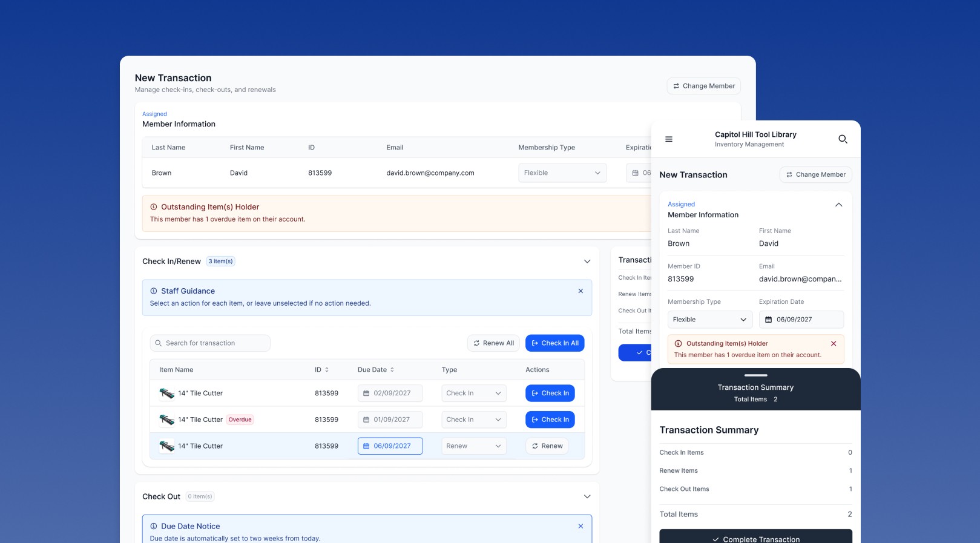Open calendar for 01/09/2027 due date

pyautogui.click(x=366, y=420)
